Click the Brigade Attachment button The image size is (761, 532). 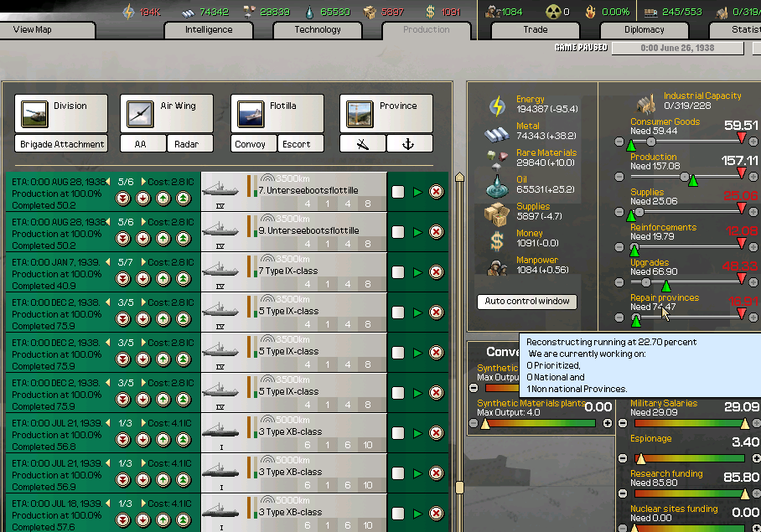pos(62,144)
